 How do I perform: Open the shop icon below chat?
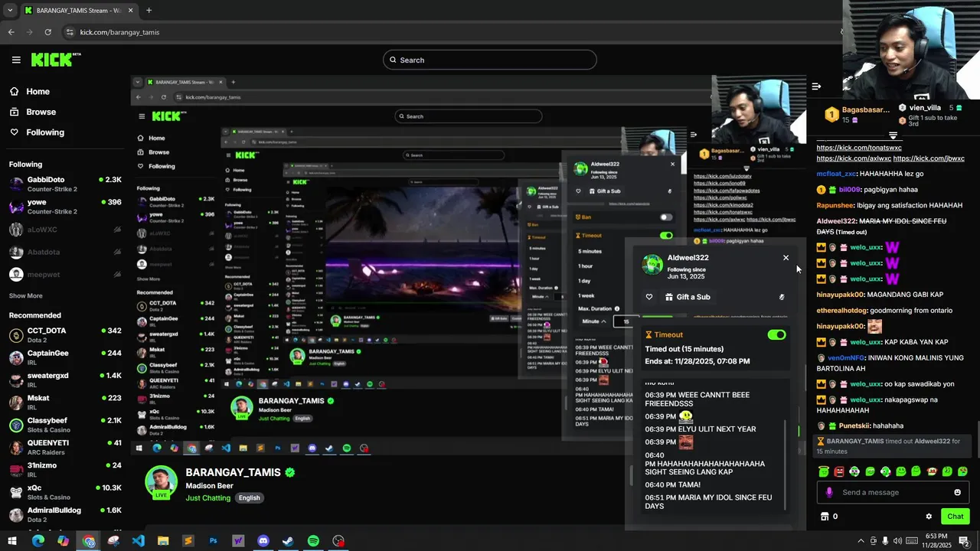(x=825, y=517)
